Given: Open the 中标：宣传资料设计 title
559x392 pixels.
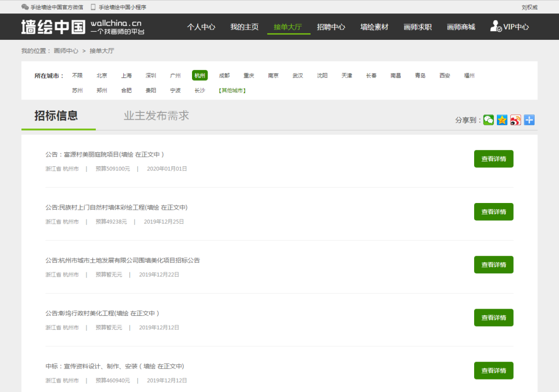Looking at the screenshot, I should [x=115, y=366].
